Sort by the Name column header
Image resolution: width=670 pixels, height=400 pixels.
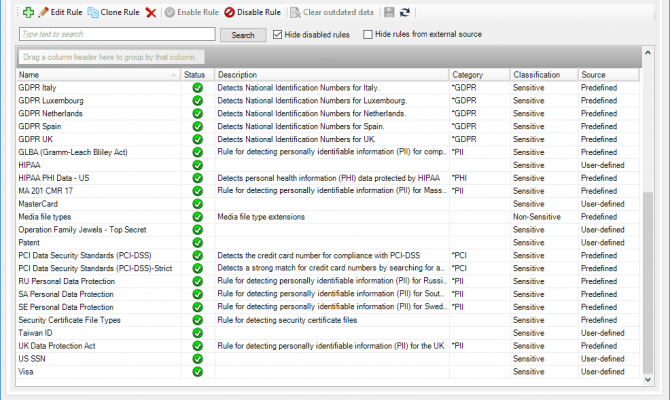(x=98, y=75)
